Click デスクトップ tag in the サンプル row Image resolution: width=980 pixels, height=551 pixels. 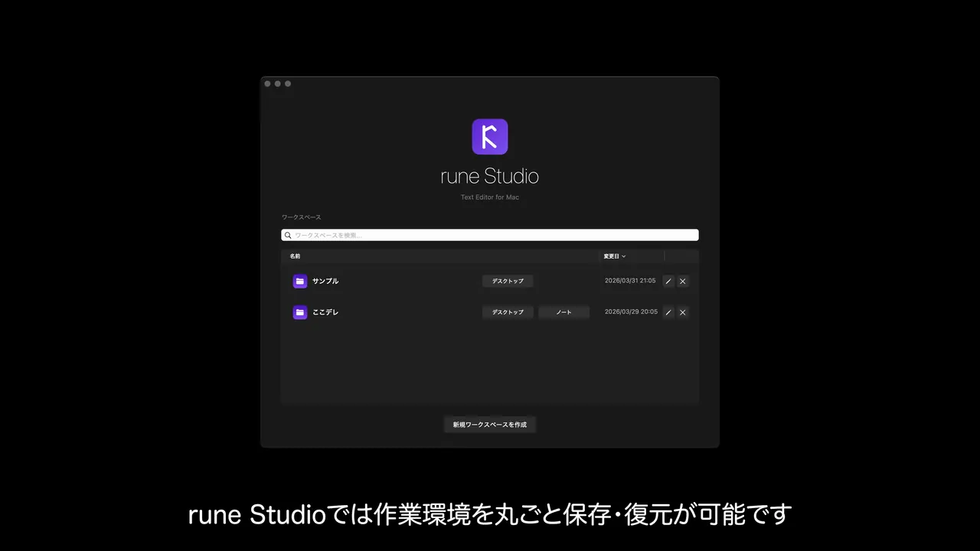click(508, 281)
